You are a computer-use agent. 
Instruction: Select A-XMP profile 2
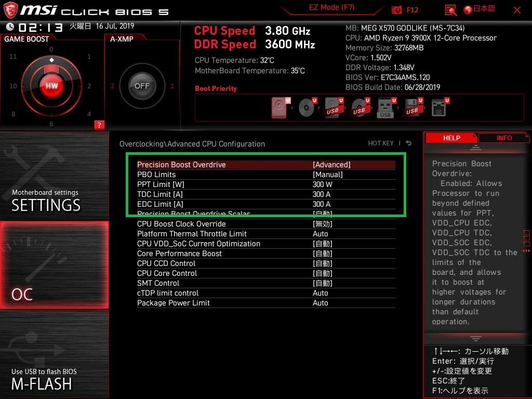pyautogui.click(x=112, y=86)
